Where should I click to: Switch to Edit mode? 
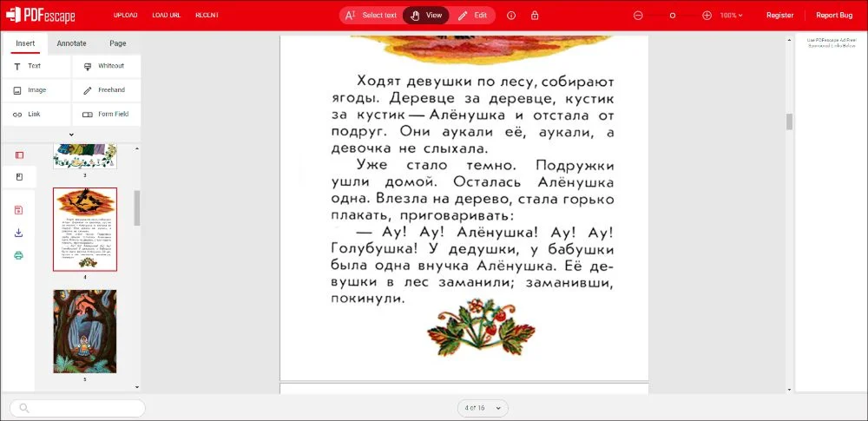(473, 16)
